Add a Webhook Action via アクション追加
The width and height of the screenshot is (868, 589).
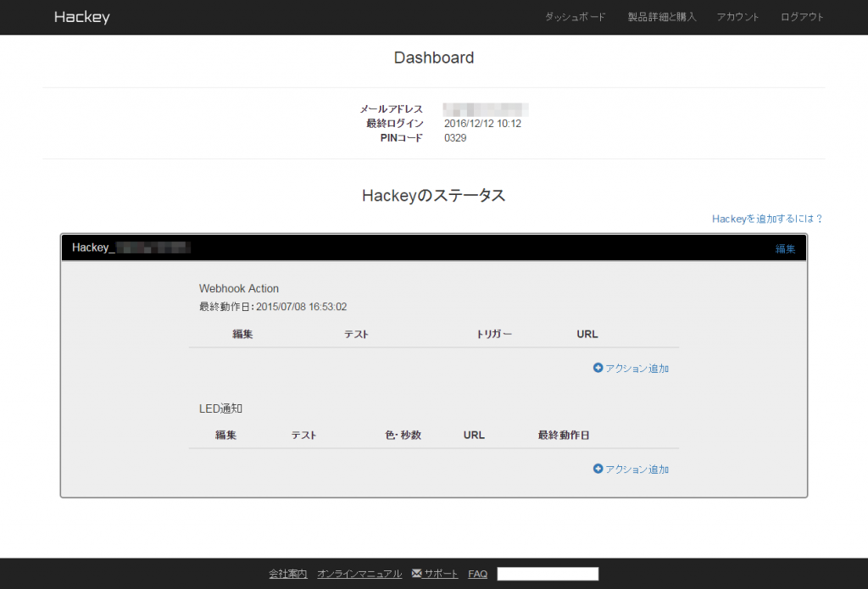637,369
